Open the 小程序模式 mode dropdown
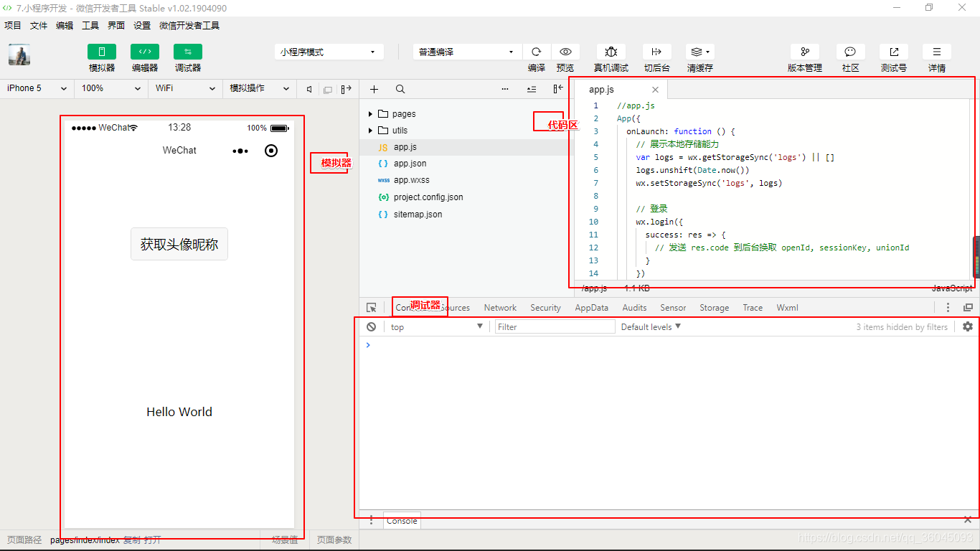 [329, 52]
